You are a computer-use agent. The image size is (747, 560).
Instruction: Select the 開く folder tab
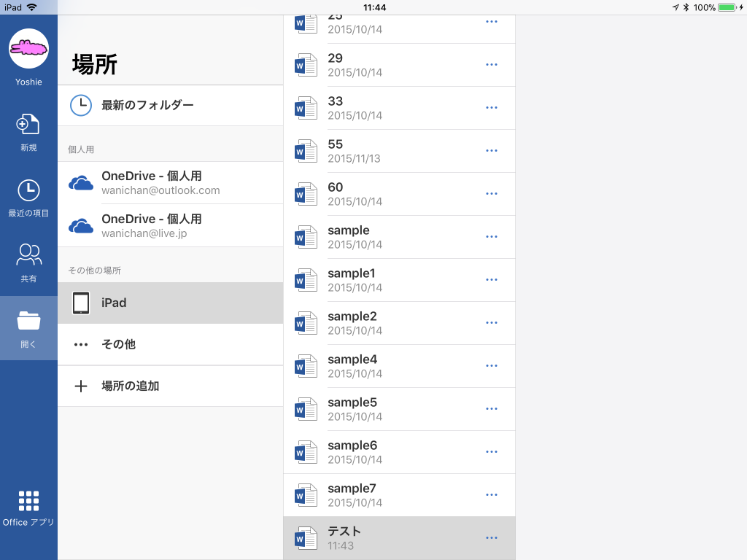(28, 328)
